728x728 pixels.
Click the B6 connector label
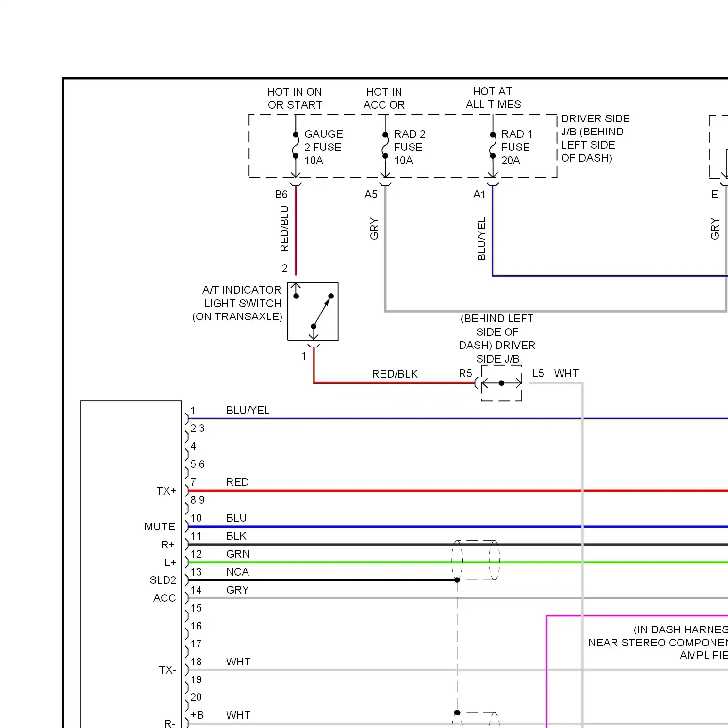pos(281,194)
